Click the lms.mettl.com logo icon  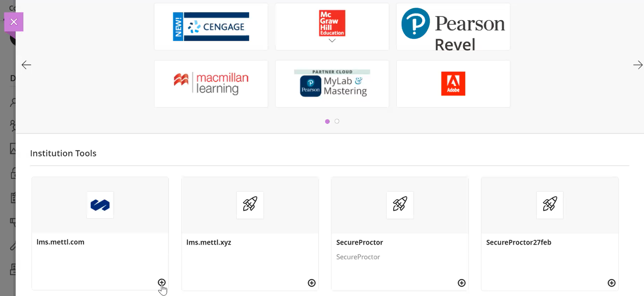(x=100, y=205)
